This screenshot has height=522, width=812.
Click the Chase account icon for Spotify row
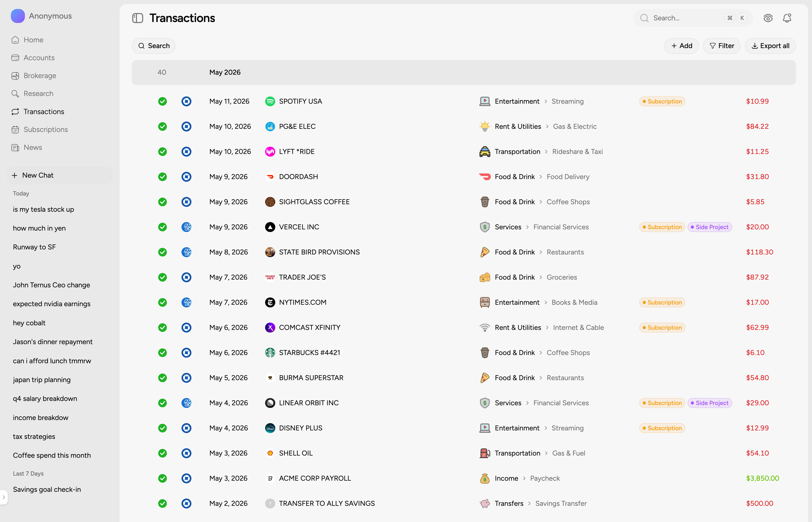186,101
